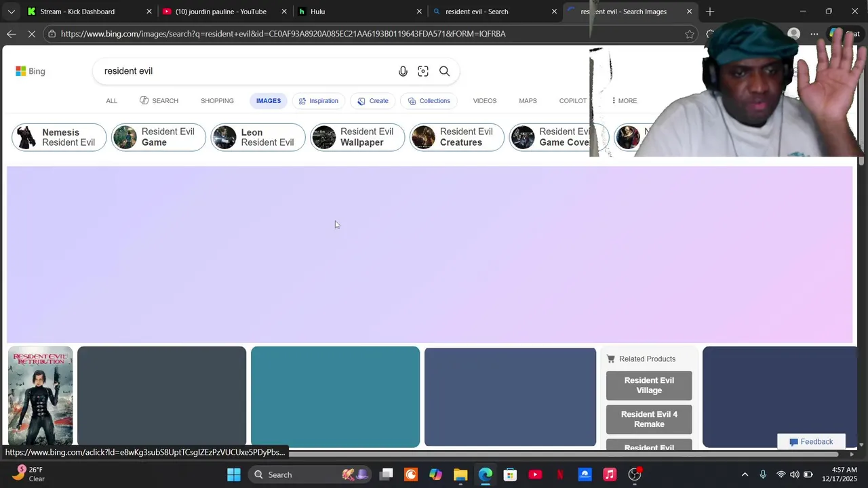Select the SEARCH category tab

[x=159, y=101]
